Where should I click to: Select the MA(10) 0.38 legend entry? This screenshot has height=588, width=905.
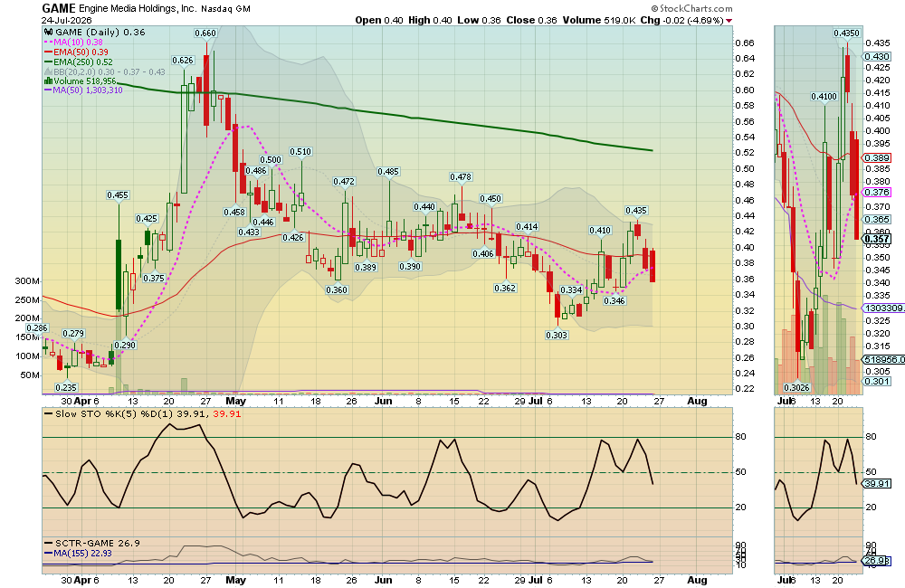click(x=74, y=43)
